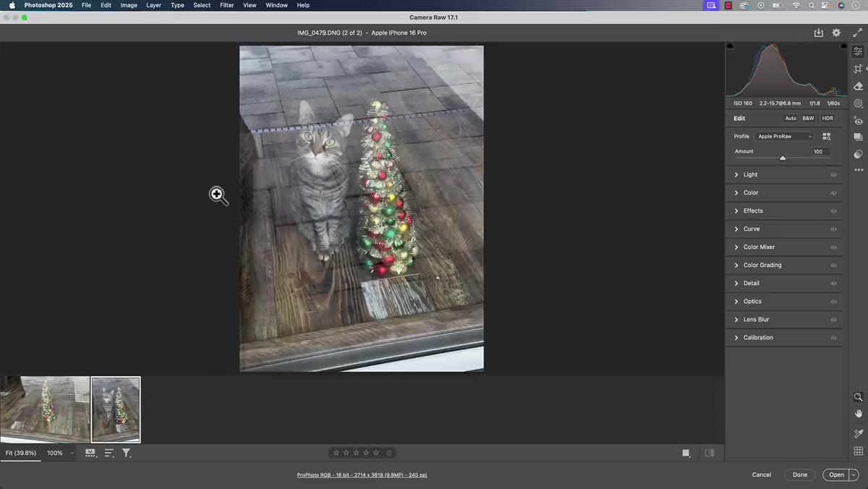Open the Red Eye removal tool

[858, 121]
